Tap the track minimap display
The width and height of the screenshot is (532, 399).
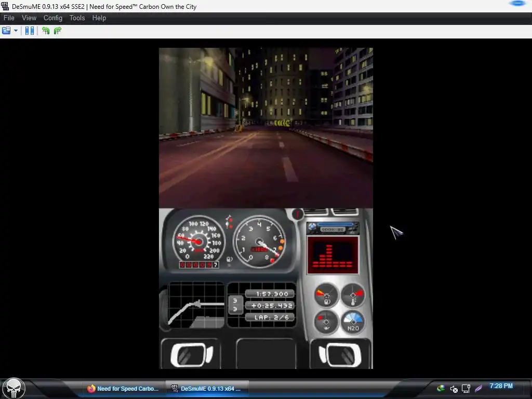pos(196,305)
